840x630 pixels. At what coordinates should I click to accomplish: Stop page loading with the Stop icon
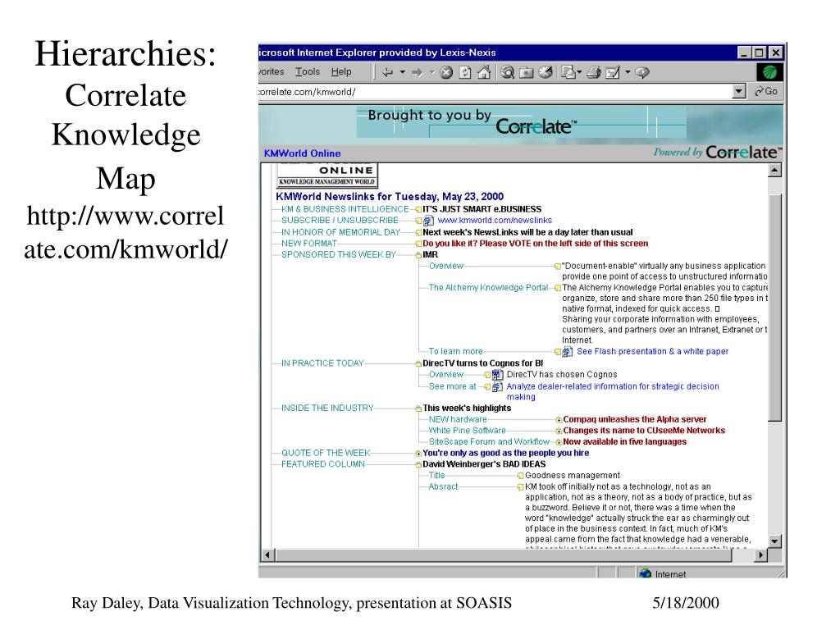coord(446,72)
